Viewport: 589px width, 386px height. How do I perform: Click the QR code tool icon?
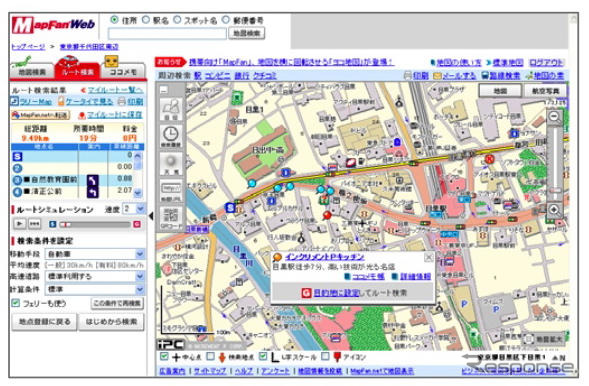pyautogui.click(x=171, y=217)
